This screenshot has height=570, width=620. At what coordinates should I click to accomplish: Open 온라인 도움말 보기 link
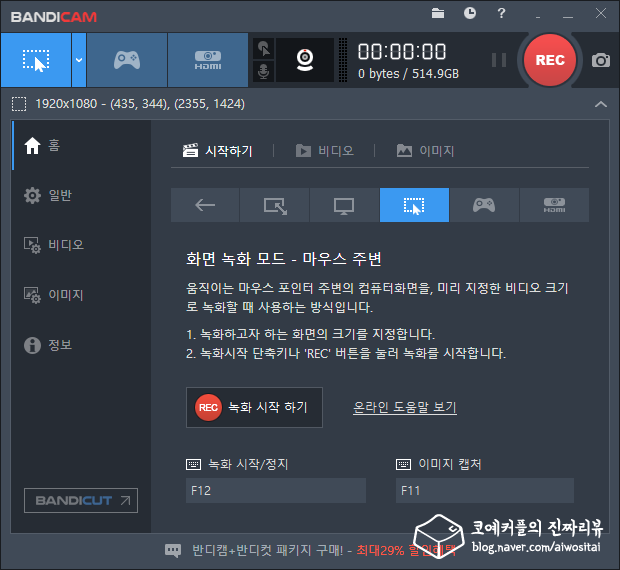(x=405, y=408)
